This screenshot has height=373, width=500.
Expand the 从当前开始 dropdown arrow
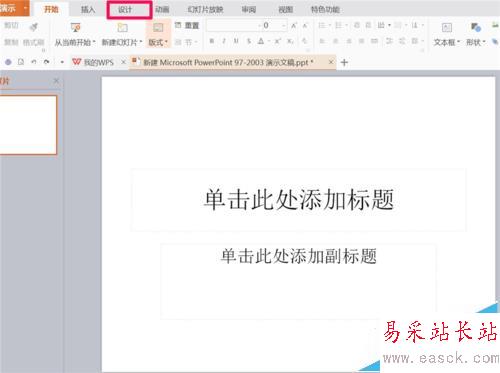(94, 42)
